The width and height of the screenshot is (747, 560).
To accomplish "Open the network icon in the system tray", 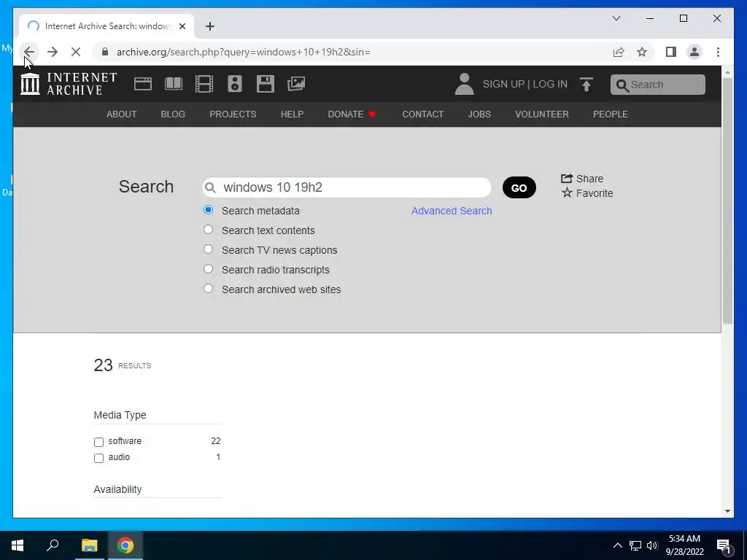I will tap(635, 545).
